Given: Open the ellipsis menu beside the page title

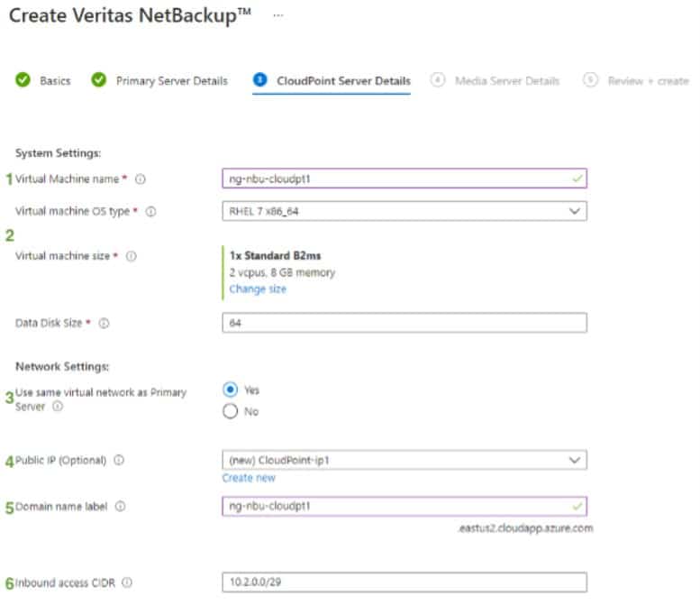Looking at the screenshot, I should point(278,15).
